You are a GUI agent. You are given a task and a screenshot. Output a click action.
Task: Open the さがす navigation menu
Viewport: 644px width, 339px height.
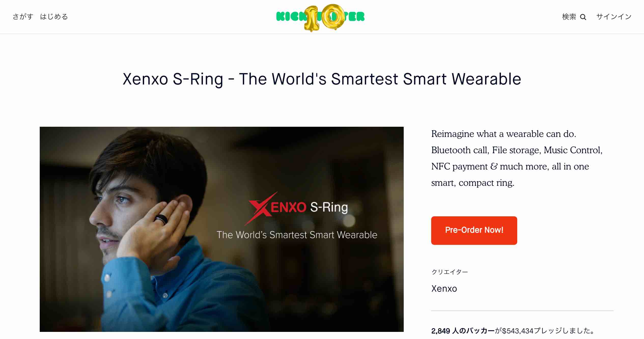(23, 17)
